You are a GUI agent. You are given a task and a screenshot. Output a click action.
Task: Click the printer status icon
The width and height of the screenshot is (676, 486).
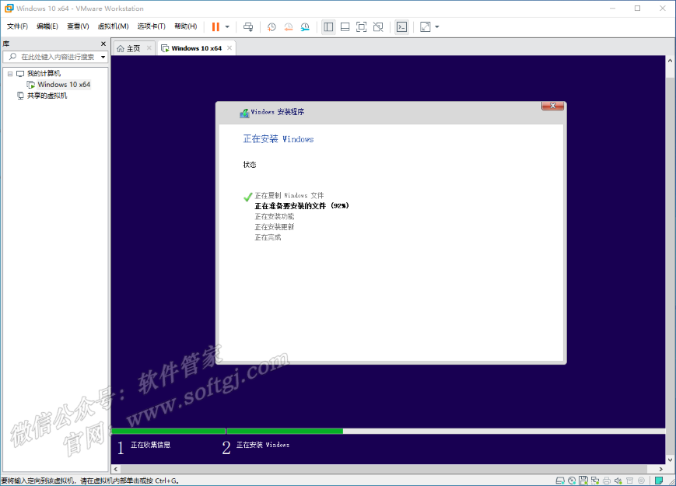pos(607,480)
